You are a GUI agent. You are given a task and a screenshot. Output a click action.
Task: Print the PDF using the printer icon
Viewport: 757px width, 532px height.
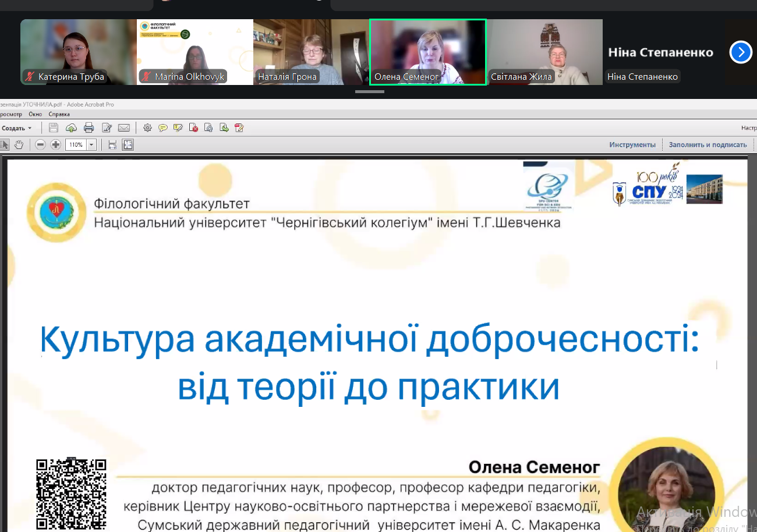point(89,128)
